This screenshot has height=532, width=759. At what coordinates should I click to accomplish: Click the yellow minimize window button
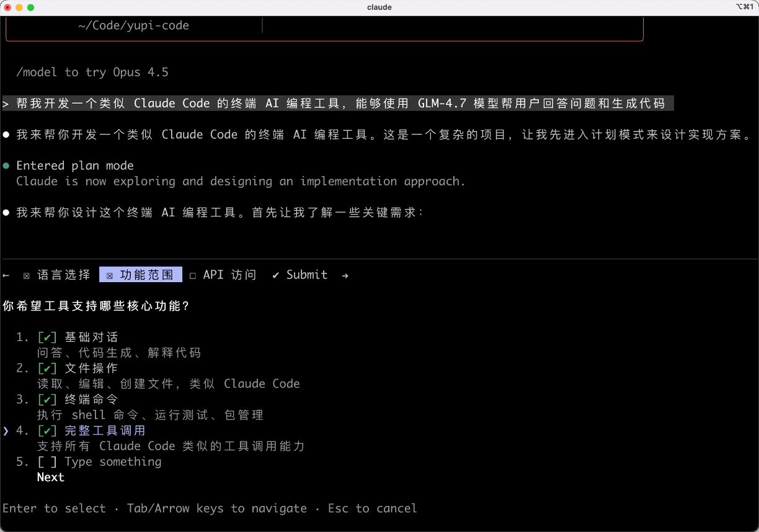click(x=19, y=7)
